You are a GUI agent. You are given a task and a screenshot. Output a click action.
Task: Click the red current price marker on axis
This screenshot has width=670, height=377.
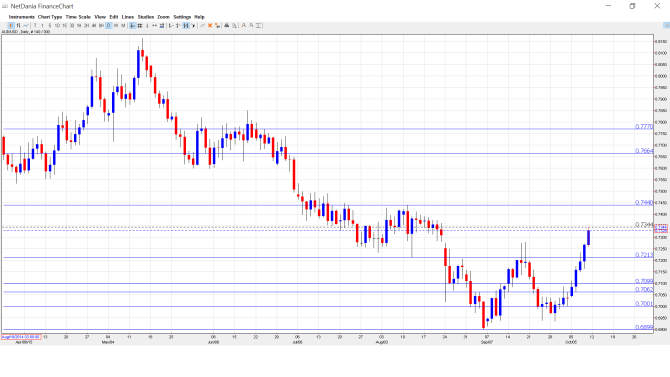click(x=661, y=229)
